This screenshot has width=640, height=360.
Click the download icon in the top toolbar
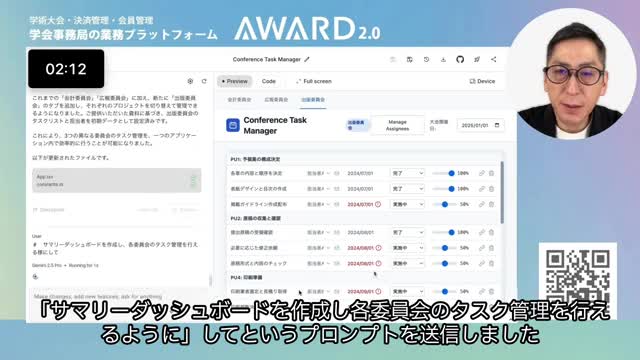(443, 59)
